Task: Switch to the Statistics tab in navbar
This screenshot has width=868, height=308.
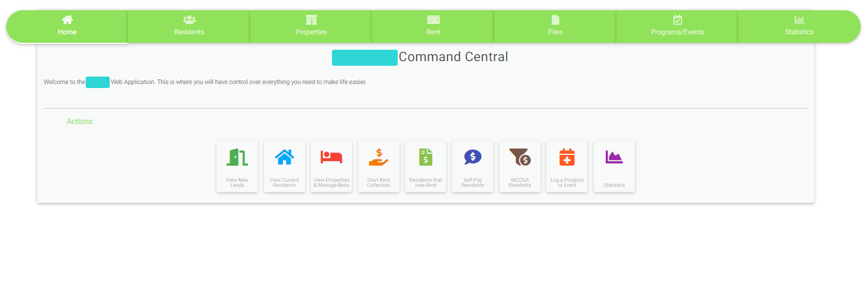Action: point(799,26)
